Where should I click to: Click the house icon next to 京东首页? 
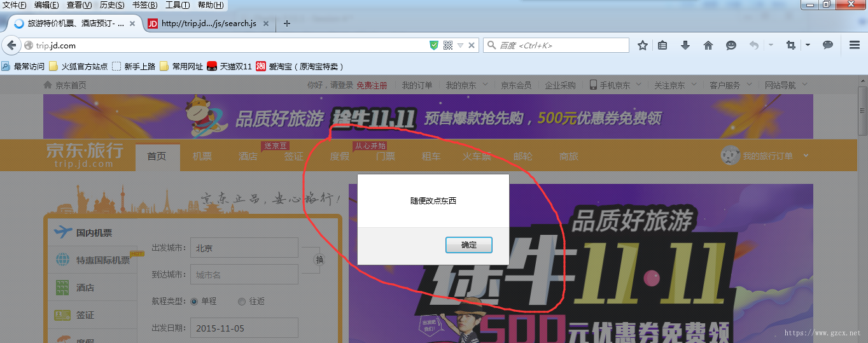click(x=48, y=85)
